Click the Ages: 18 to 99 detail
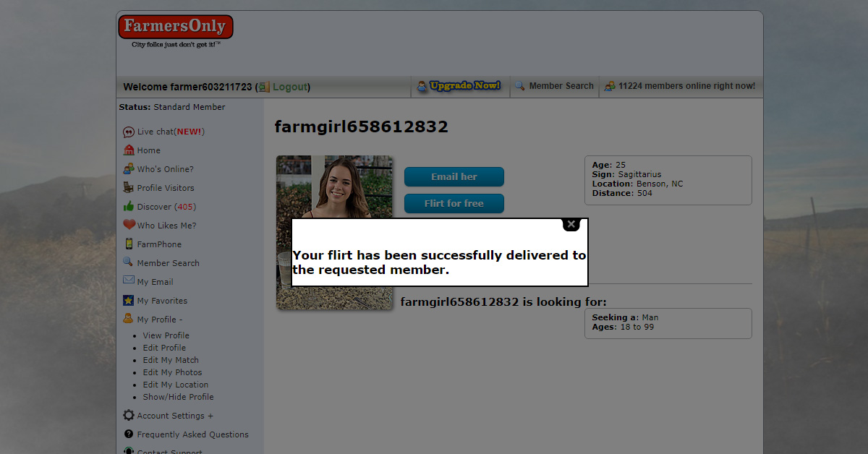868x454 pixels. (623, 327)
